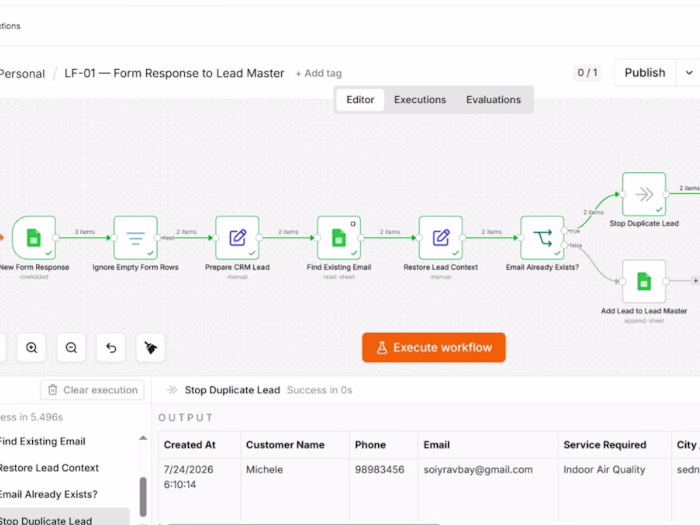Open the Ignore Empty Form Rows filter node
The image size is (700, 525).
click(x=135, y=238)
